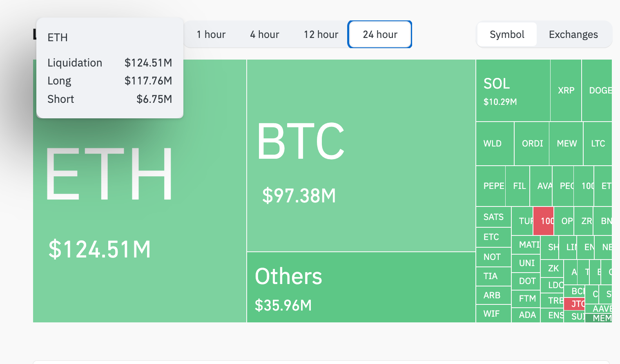
Task: Click the MATI tile
Action: coord(526,245)
